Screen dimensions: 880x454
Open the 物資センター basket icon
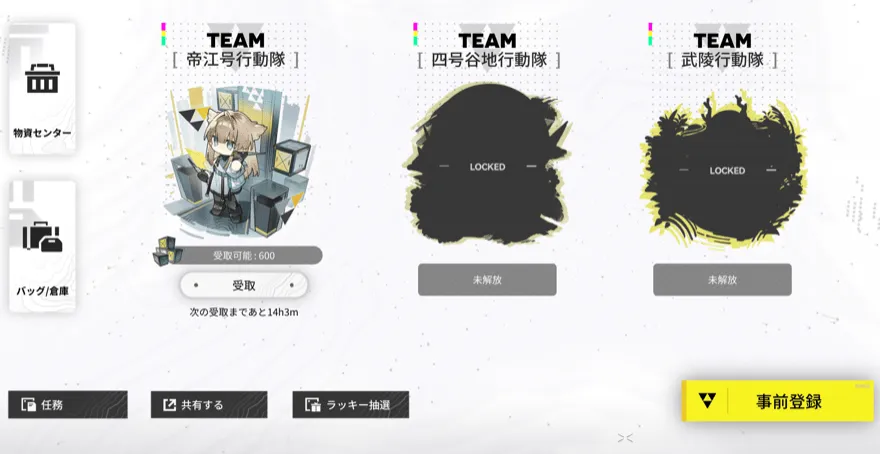(42, 79)
